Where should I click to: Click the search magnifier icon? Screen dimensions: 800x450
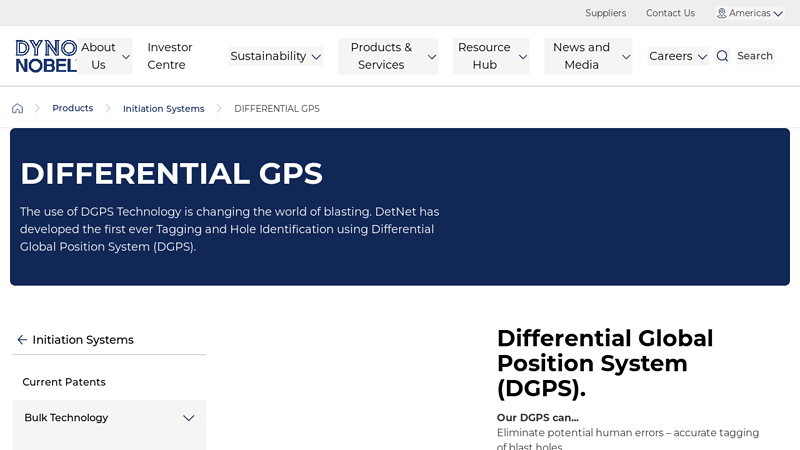click(722, 56)
